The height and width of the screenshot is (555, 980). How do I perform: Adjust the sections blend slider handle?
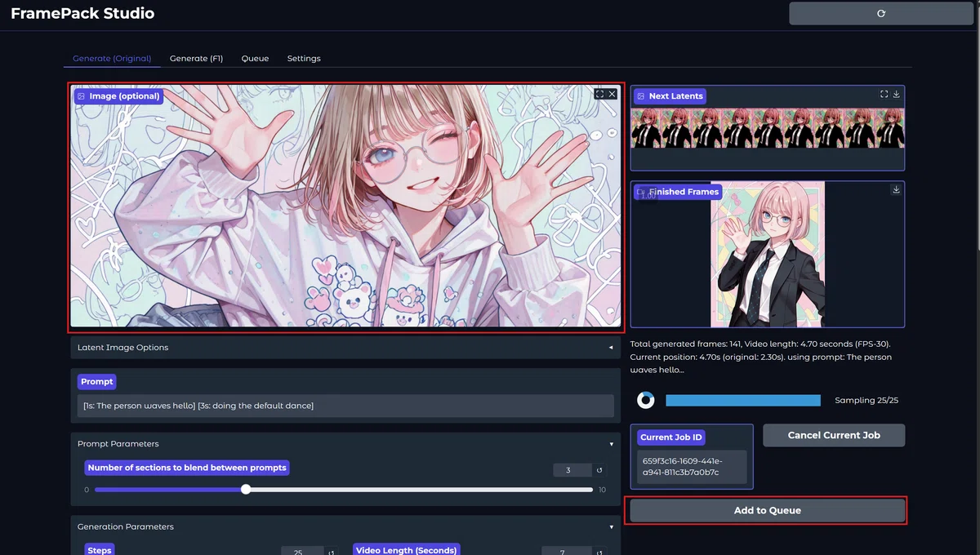click(x=246, y=490)
